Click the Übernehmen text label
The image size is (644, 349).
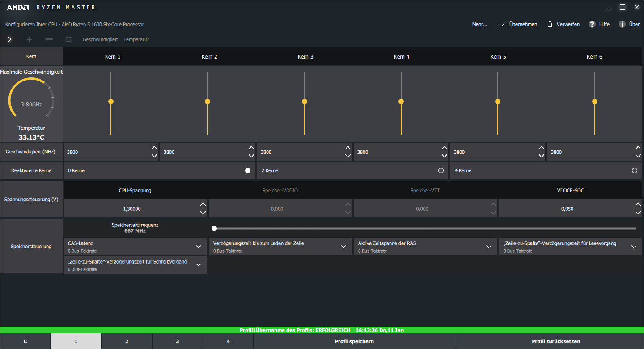point(523,24)
